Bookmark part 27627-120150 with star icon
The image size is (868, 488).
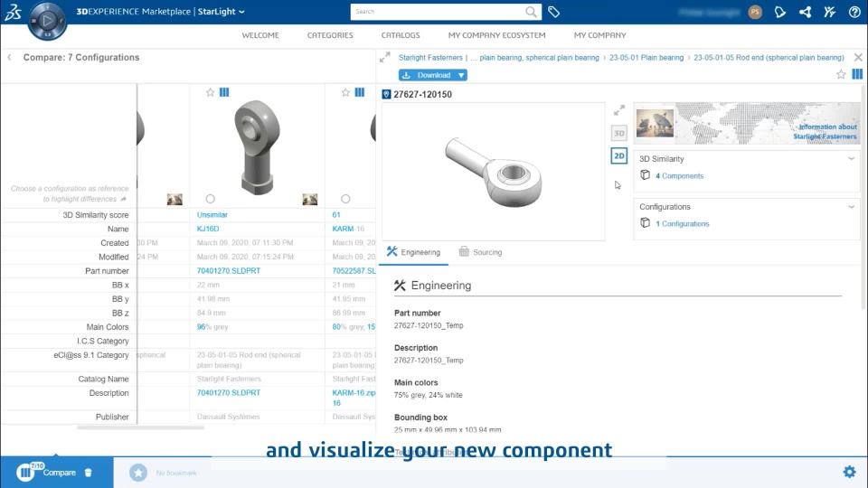tap(841, 74)
